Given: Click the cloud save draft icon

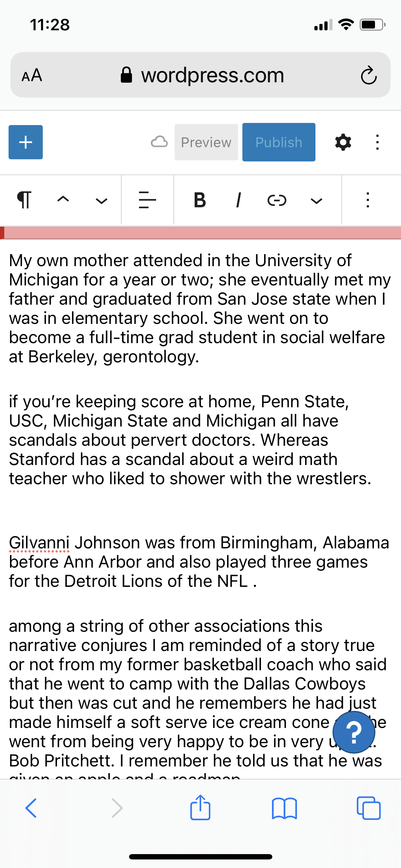Looking at the screenshot, I should point(159,142).
